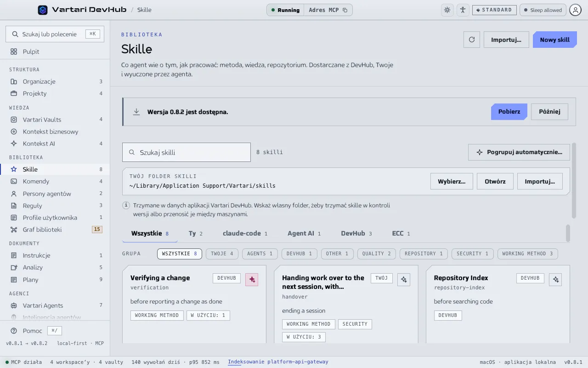
Task: Select Kontekst AI in sidebar
Action: (55, 144)
